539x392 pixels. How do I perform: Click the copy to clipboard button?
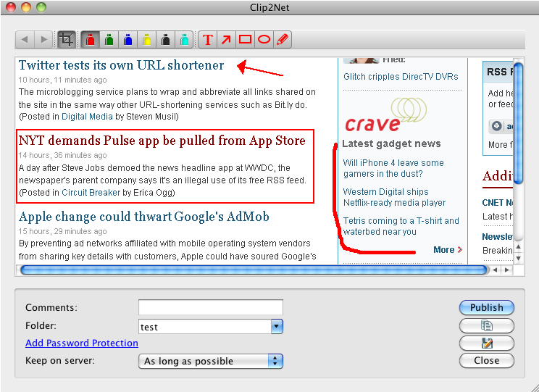486,325
